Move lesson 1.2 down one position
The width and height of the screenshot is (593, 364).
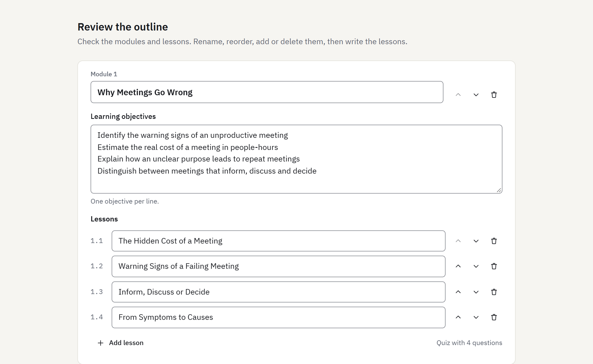476,266
